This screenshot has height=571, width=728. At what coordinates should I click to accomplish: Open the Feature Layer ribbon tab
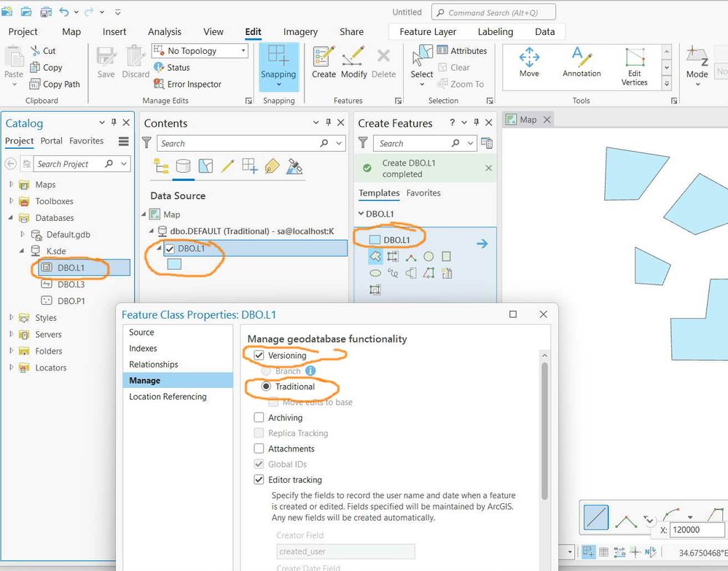coord(428,31)
